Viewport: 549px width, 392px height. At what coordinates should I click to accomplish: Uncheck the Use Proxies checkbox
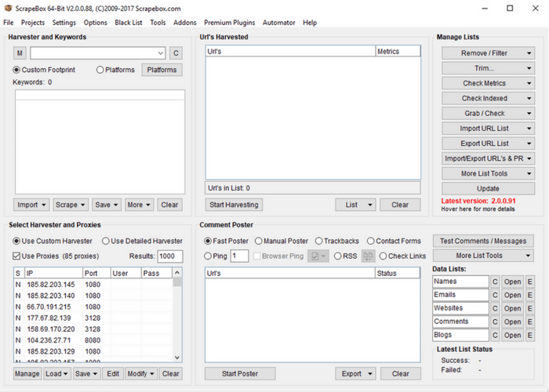click(16, 256)
